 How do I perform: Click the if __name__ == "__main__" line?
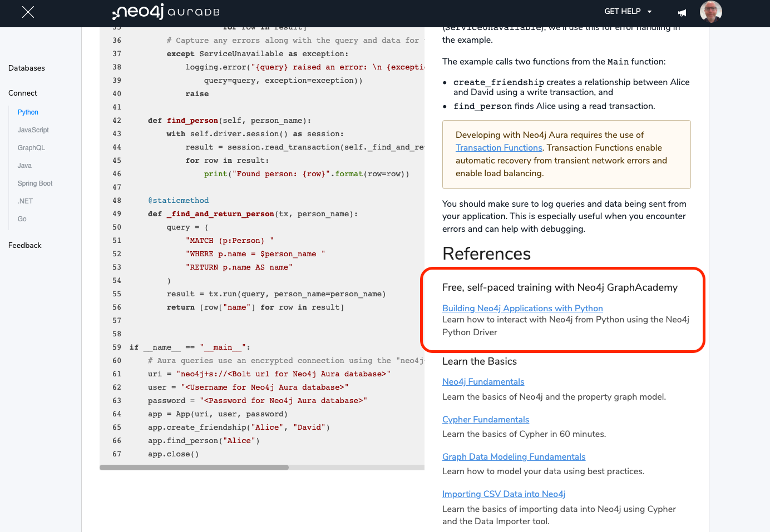[190, 347]
